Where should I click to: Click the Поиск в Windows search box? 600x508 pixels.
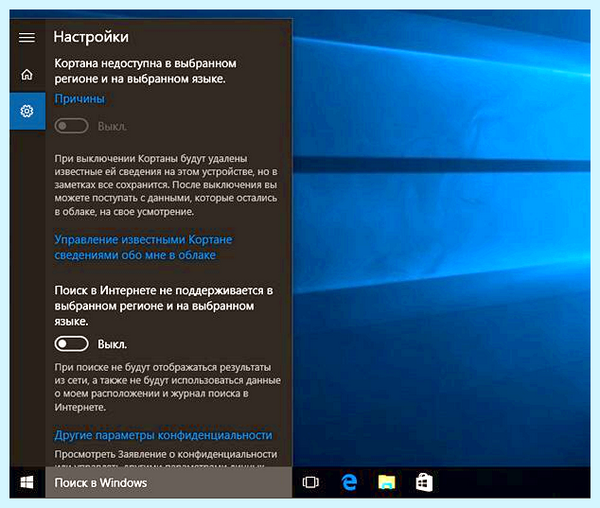tap(168, 482)
